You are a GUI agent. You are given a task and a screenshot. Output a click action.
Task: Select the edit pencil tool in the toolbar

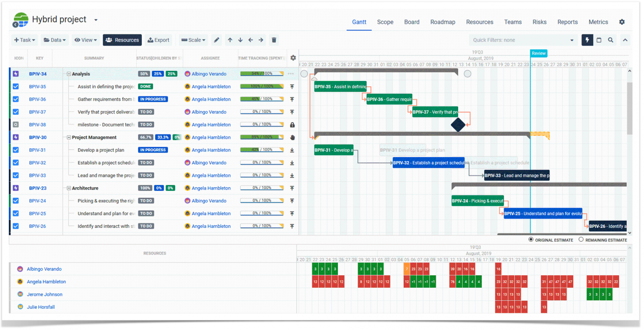click(x=216, y=40)
